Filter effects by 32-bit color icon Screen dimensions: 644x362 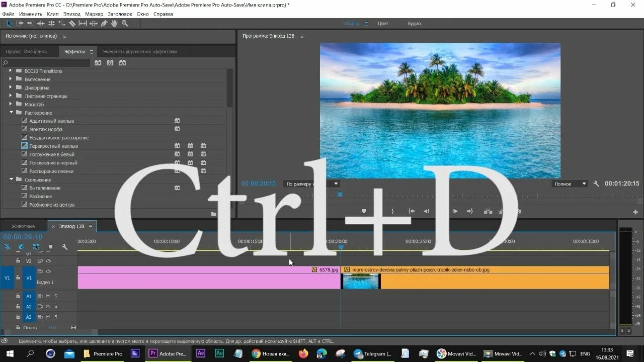point(110,63)
